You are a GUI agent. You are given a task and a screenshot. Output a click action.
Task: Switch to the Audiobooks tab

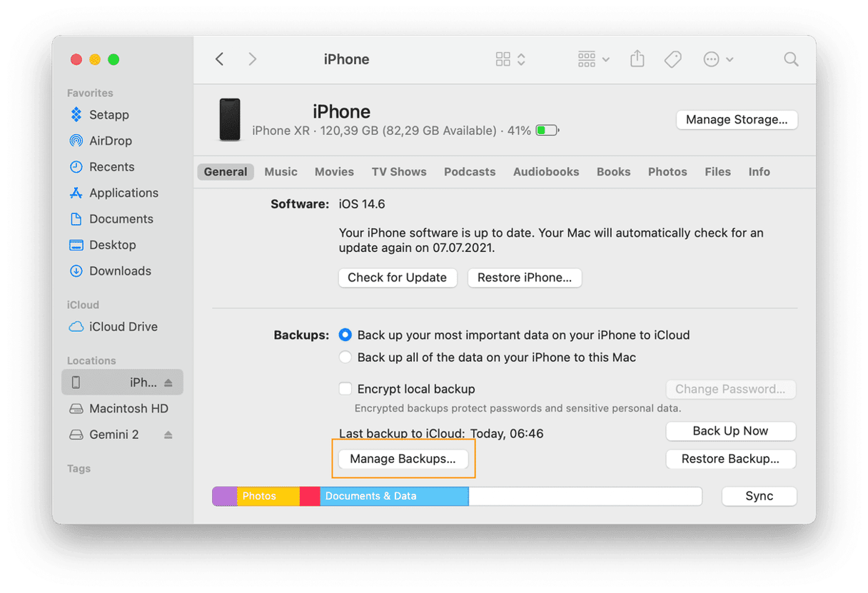pyautogui.click(x=546, y=172)
